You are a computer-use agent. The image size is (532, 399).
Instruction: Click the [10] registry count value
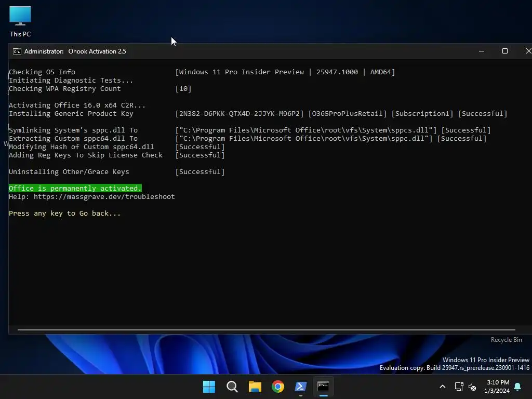(x=183, y=88)
